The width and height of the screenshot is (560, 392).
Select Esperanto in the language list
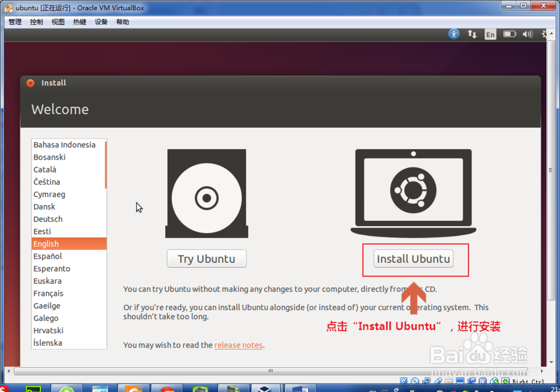click(x=68, y=268)
